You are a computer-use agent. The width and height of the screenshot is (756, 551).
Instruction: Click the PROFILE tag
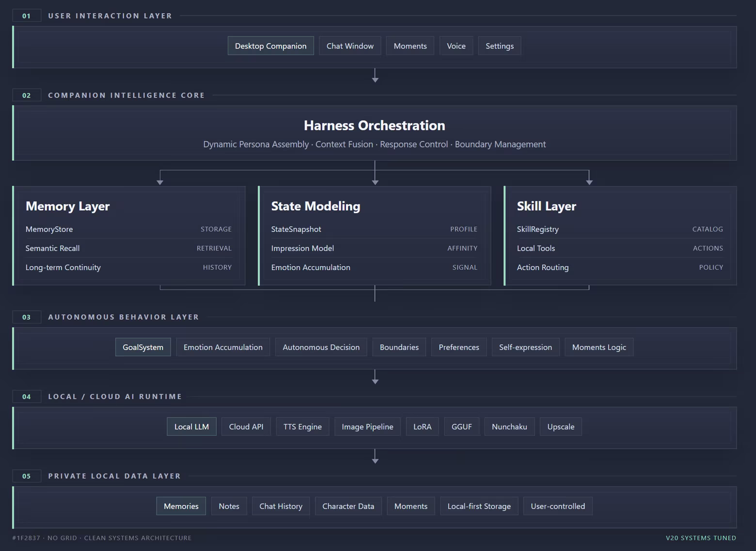point(464,229)
